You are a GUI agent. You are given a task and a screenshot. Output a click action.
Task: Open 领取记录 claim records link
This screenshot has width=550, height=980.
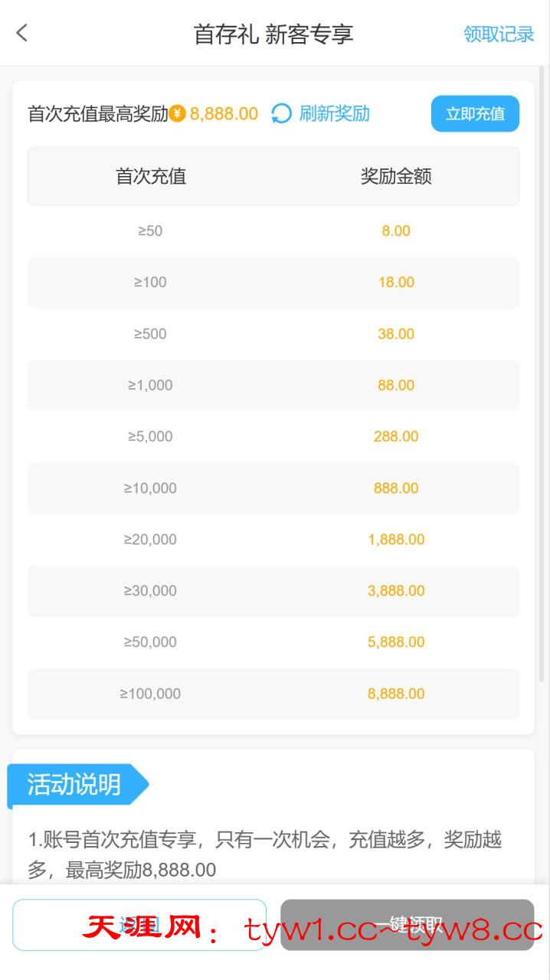[499, 34]
